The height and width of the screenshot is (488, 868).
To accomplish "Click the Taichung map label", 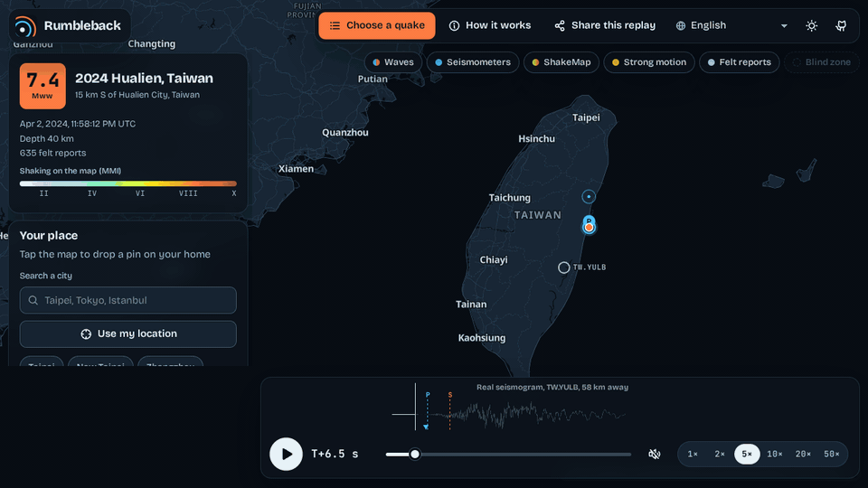I will coord(509,198).
